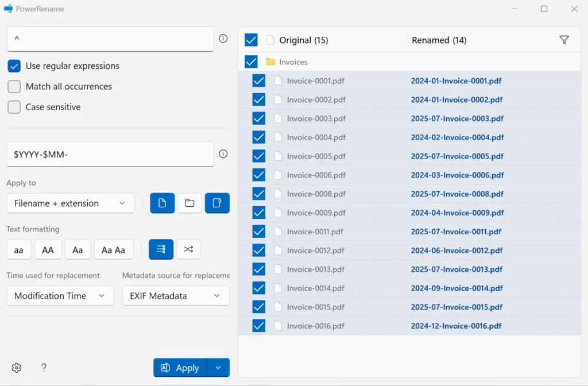The image size is (588, 386).
Task: Uncheck the Invoice-0016.pdf checkbox
Action: tap(259, 326)
